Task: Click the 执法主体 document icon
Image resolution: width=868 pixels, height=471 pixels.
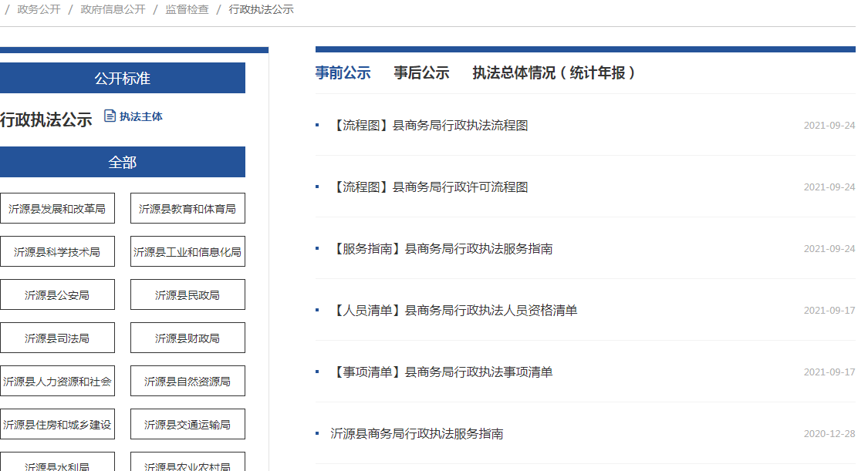Action: (110, 116)
